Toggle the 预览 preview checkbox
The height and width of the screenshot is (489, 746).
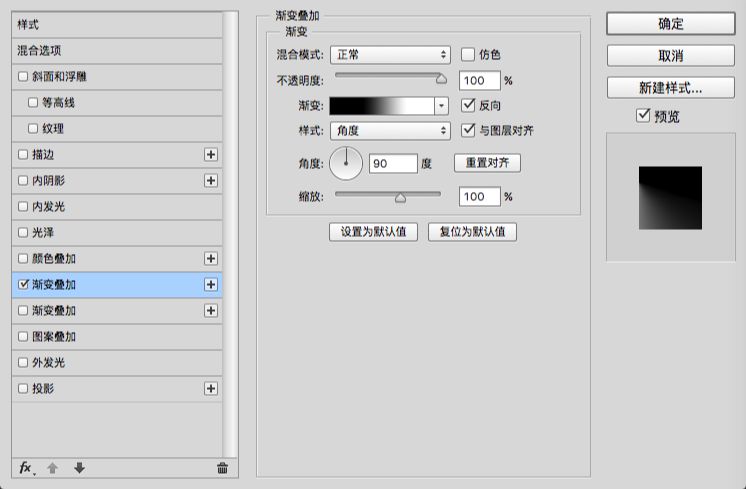coord(643,116)
